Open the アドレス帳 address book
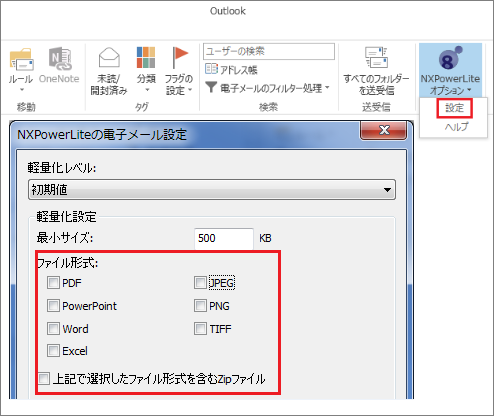494x416 pixels. pos(231,69)
